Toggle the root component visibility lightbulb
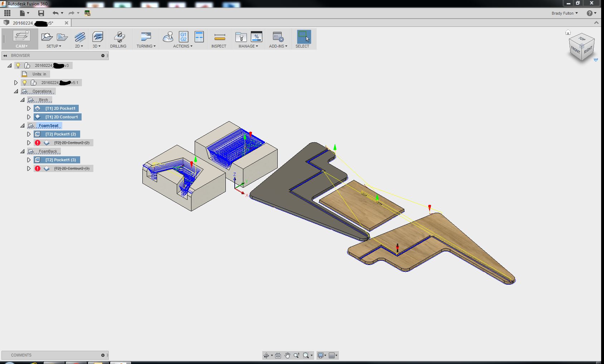Screen dimensions: 604x364 18,65
